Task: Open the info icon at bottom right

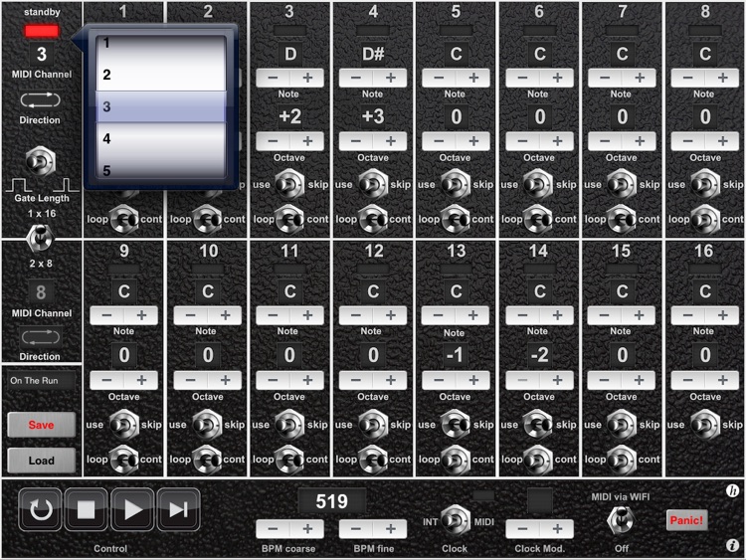Action: [732, 545]
